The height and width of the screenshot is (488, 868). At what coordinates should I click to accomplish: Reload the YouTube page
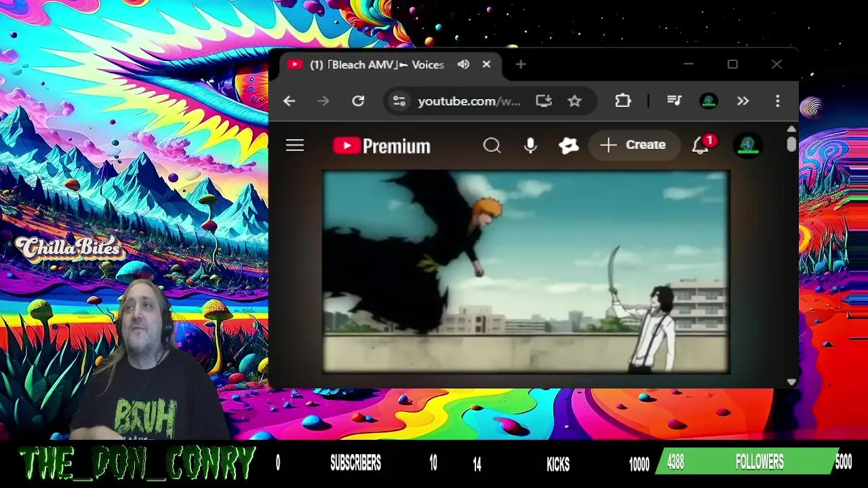pyautogui.click(x=358, y=101)
